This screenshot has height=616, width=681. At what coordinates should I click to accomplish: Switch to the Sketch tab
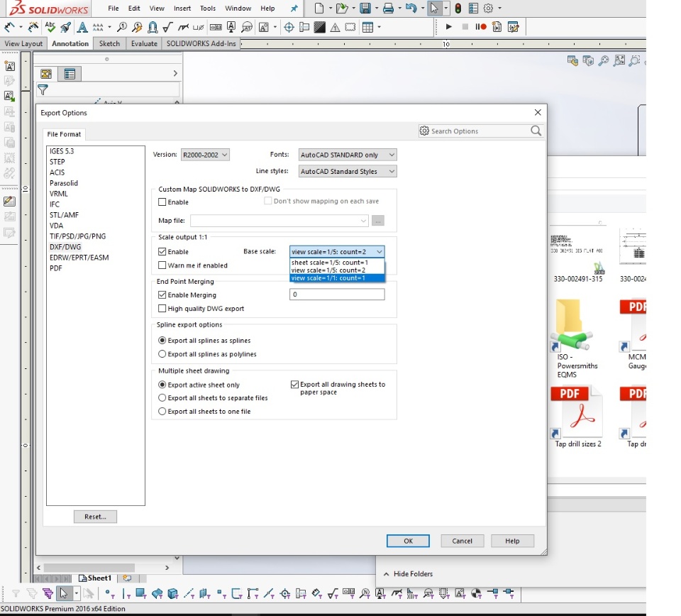pos(109,43)
